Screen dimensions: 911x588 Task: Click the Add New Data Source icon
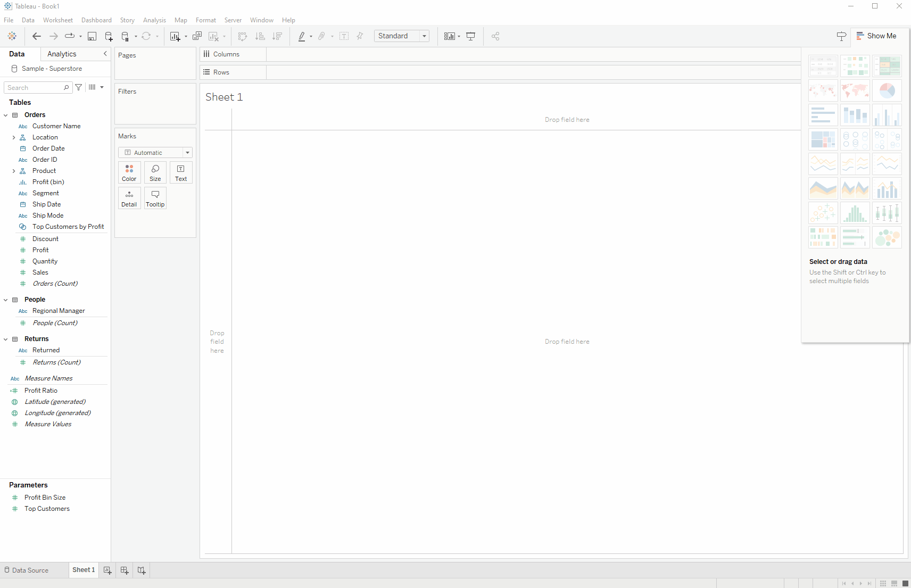tap(109, 36)
